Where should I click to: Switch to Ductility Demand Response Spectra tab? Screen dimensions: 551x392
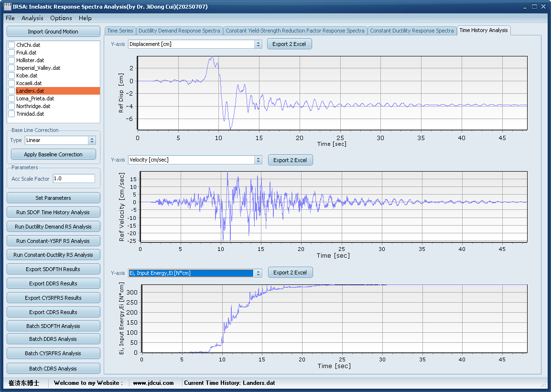click(x=179, y=31)
